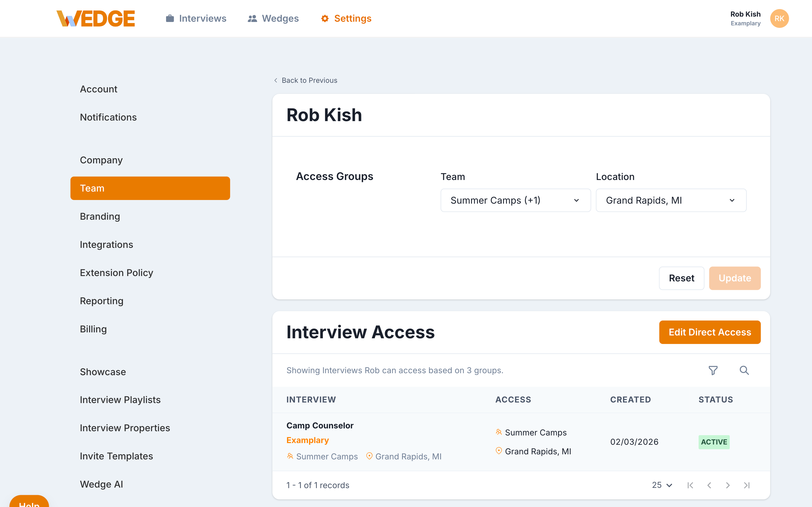
Task: Open Settings via the gear icon
Action: (x=325, y=18)
